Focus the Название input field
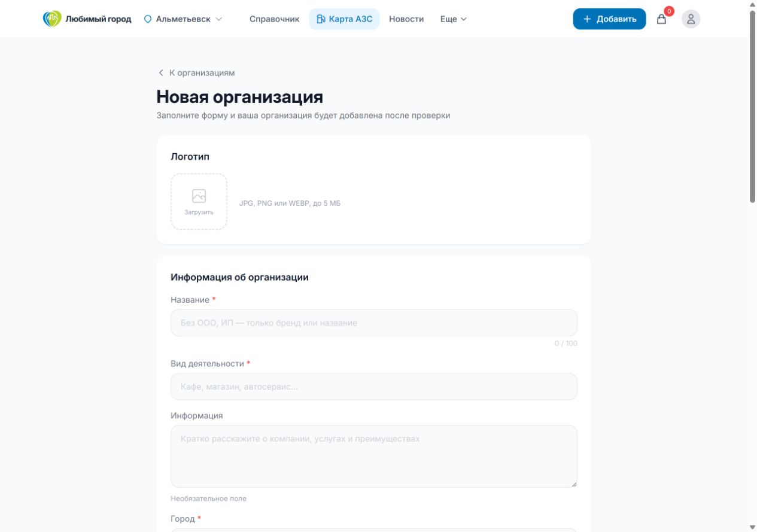 pyautogui.click(x=374, y=323)
